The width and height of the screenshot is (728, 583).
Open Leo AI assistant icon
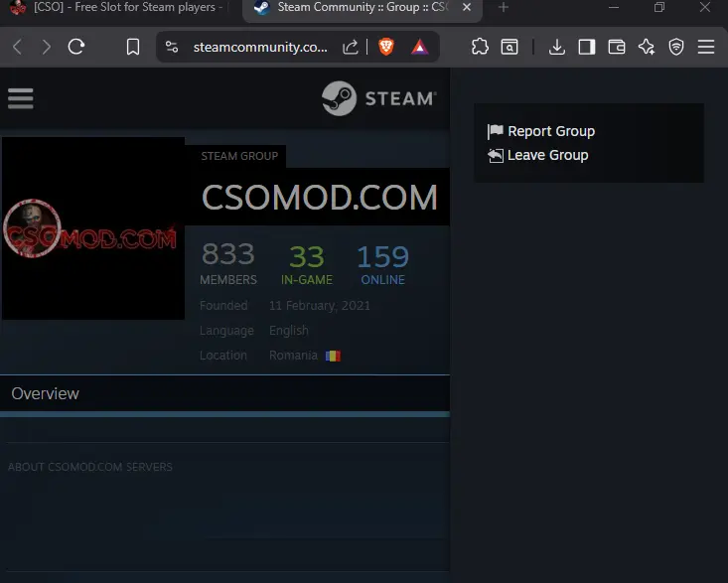click(647, 47)
